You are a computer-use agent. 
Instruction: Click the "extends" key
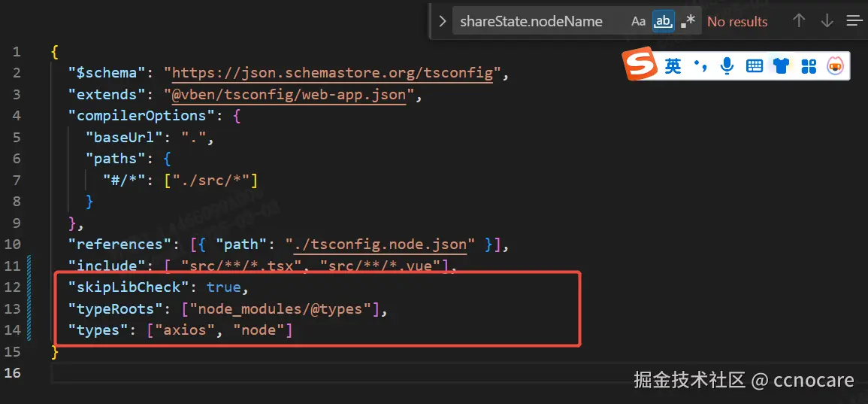106,95
